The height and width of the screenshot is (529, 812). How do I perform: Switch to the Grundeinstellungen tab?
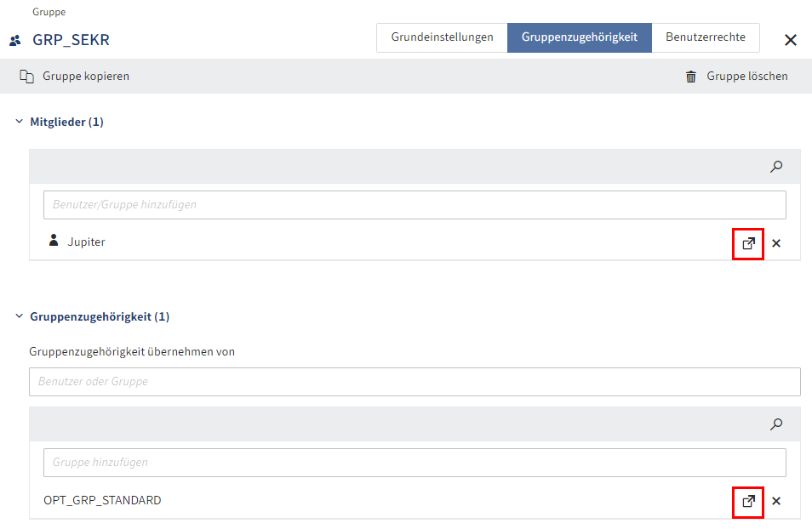tap(442, 37)
